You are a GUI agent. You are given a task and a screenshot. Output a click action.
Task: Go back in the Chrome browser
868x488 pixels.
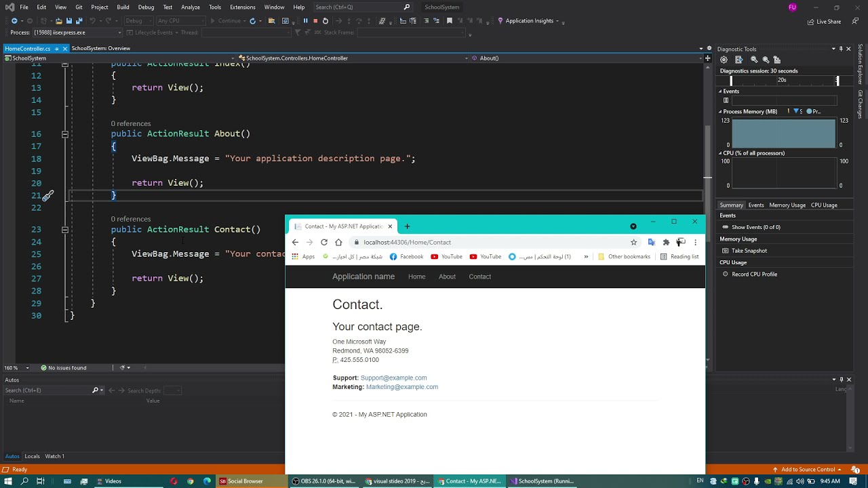(x=295, y=242)
